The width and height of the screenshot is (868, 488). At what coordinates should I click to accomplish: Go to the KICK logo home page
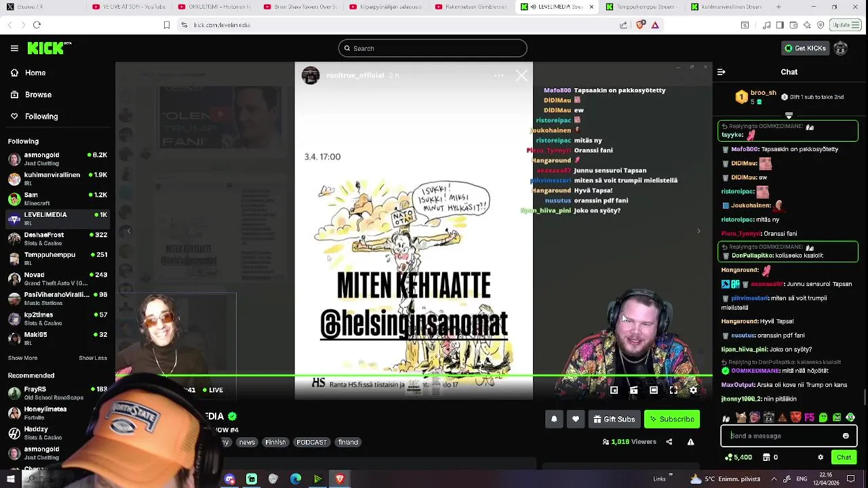(49, 48)
